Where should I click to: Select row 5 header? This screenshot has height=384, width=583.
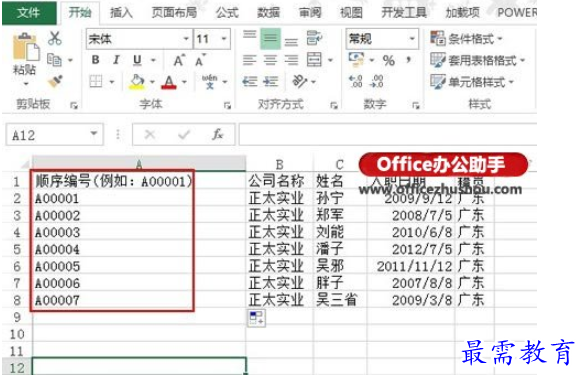coord(17,249)
